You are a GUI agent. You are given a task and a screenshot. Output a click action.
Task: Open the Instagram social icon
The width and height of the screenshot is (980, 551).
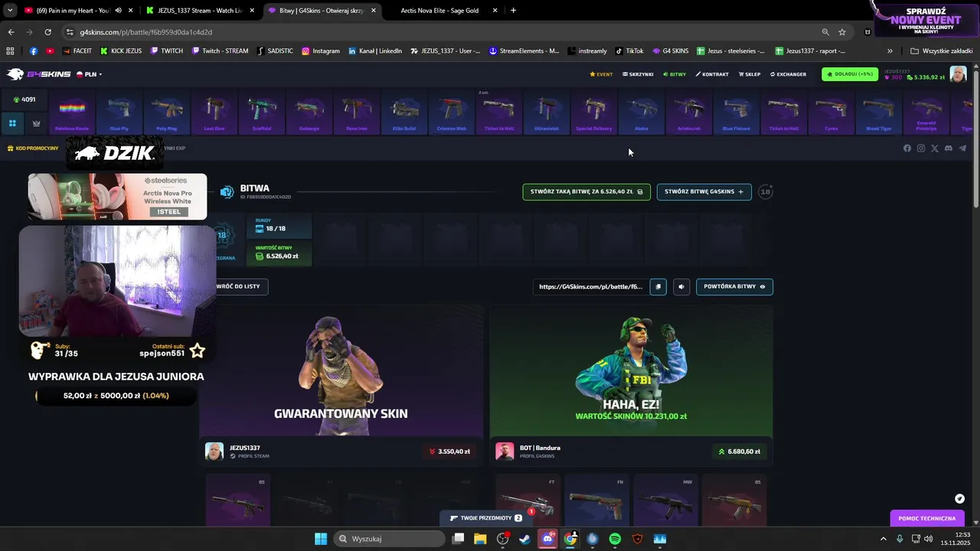(x=921, y=148)
